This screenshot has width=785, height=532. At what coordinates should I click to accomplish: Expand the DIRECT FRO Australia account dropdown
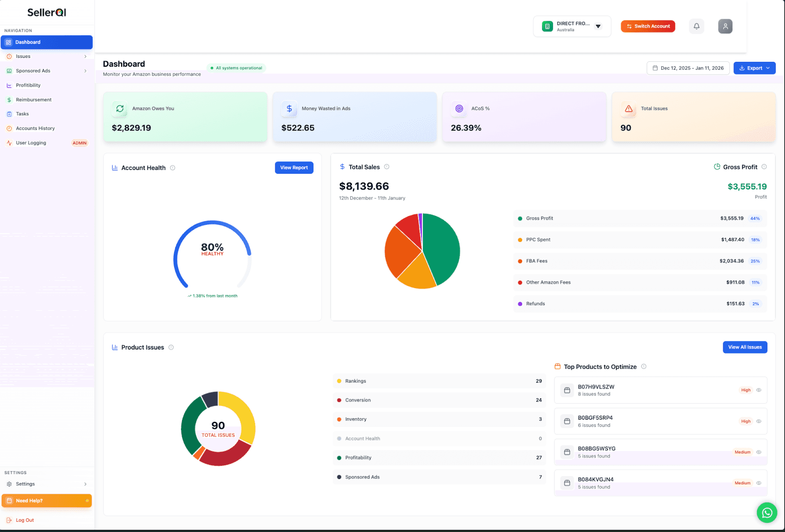598,27
